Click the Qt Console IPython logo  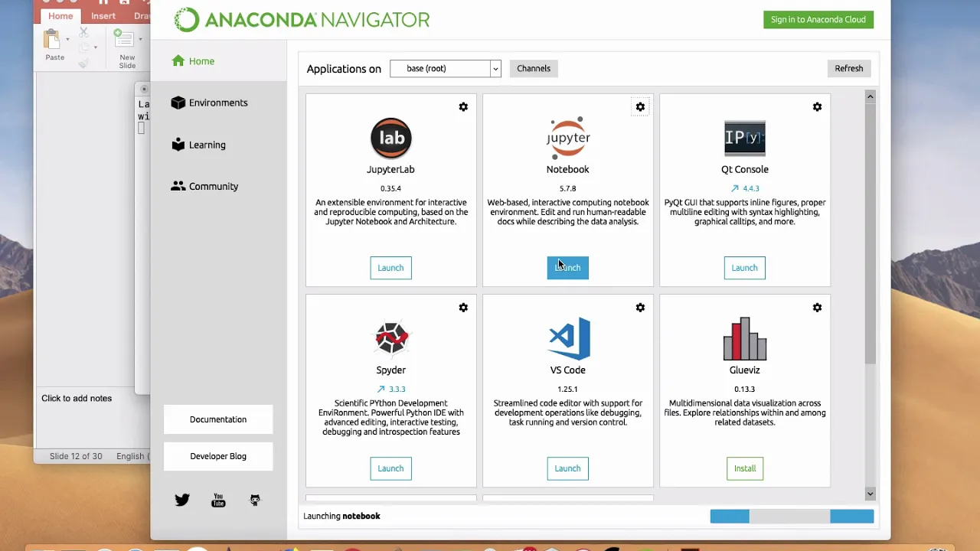(x=745, y=138)
